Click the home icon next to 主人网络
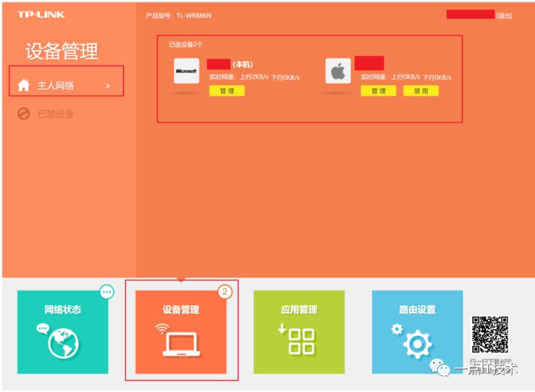This screenshot has height=392, width=535. (23, 85)
